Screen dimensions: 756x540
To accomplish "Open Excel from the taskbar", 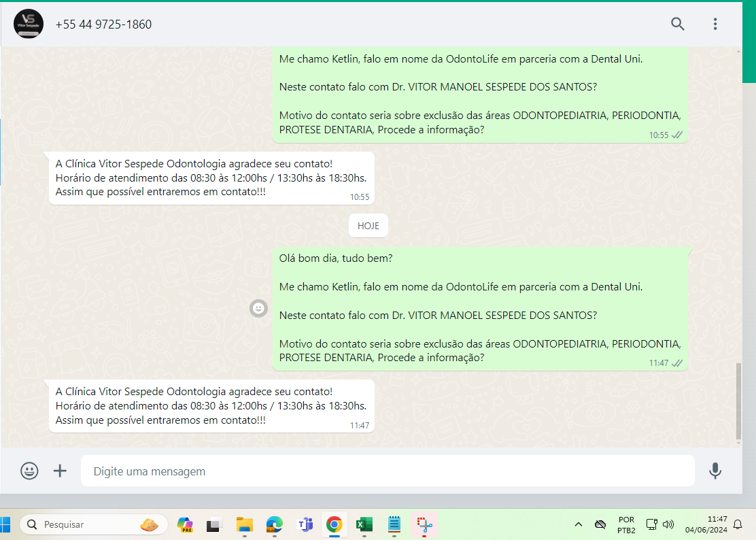I will pos(364,524).
